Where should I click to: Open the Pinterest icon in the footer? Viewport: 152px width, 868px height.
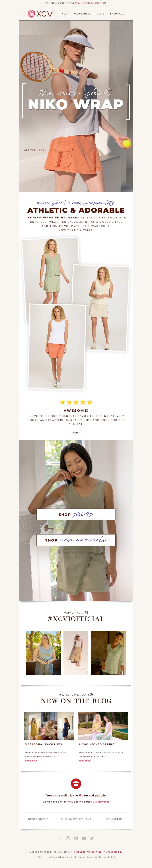point(76,838)
